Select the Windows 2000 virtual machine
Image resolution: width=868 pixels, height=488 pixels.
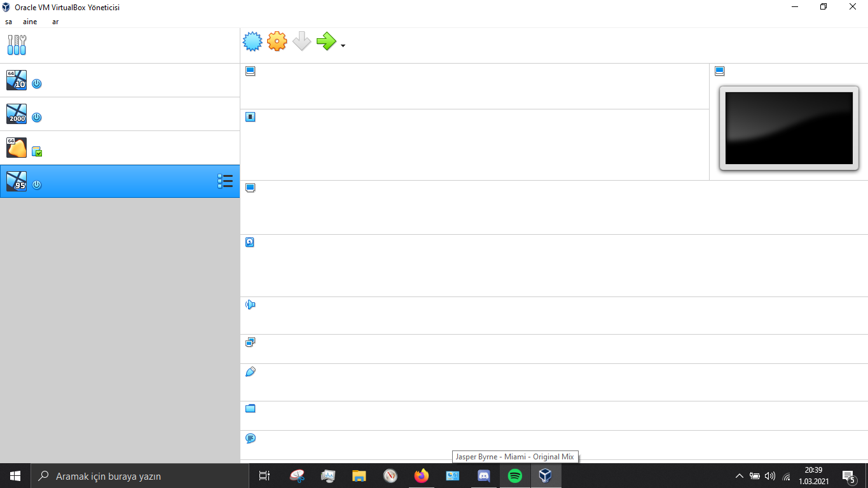pos(120,114)
